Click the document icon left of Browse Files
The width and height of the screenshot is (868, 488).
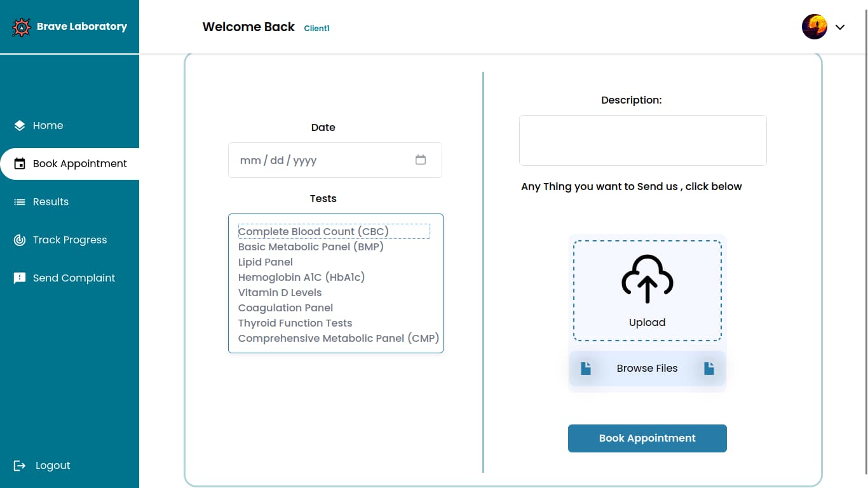[x=585, y=368]
